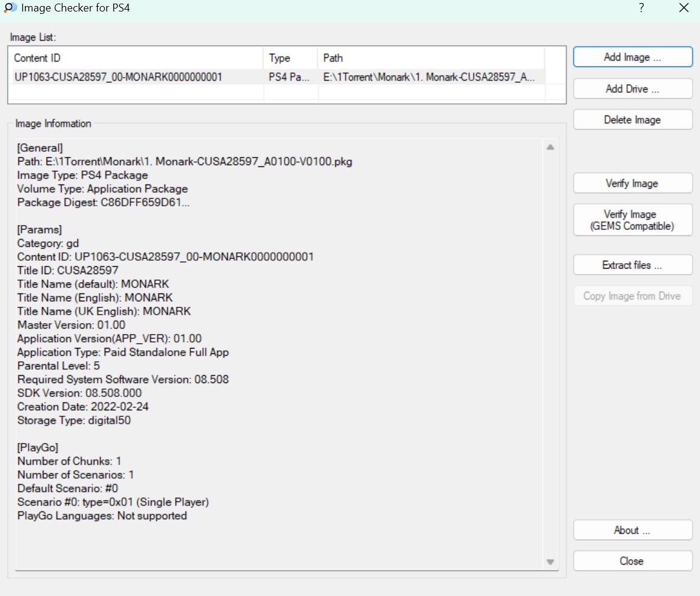Close the window using title bar X
Screen dimensions: 700x596
point(684,8)
